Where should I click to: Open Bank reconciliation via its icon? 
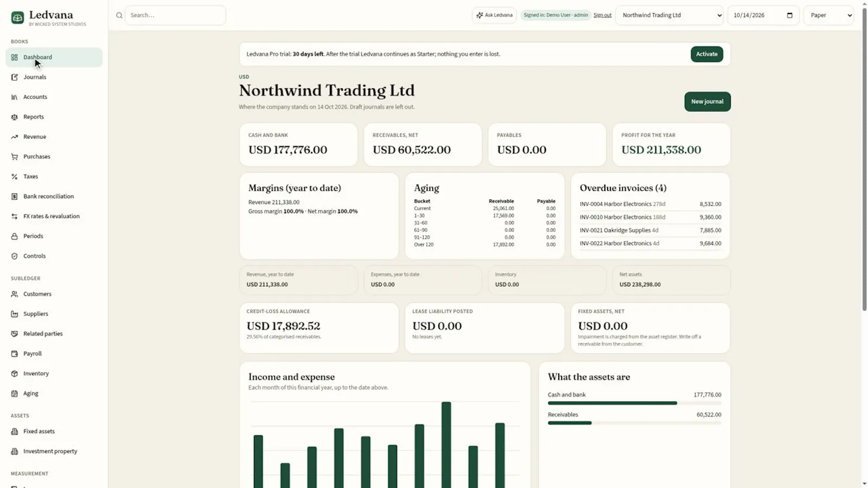[x=15, y=196]
